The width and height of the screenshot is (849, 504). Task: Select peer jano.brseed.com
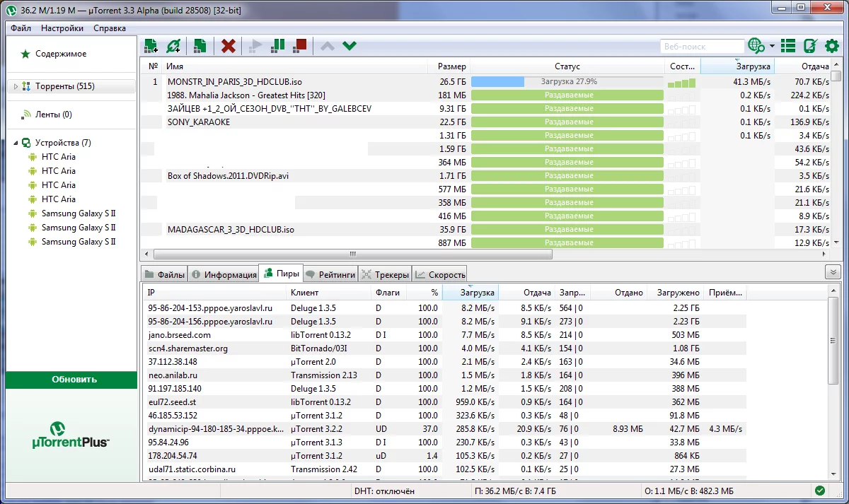pos(179,335)
